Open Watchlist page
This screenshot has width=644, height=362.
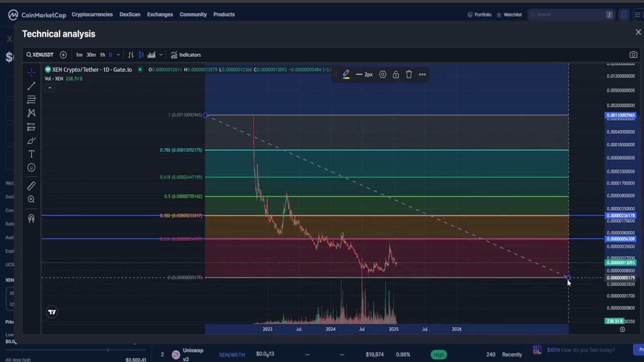click(x=509, y=15)
